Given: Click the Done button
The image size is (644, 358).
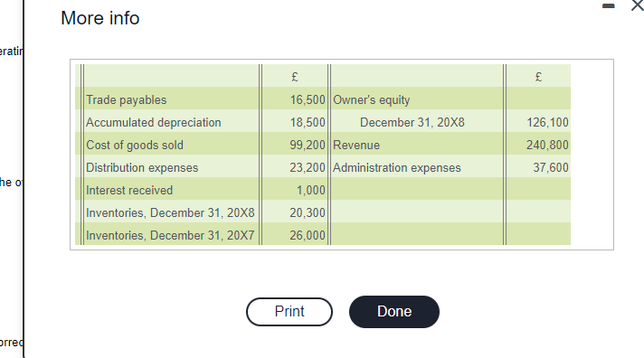Looking at the screenshot, I should coord(394,312).
